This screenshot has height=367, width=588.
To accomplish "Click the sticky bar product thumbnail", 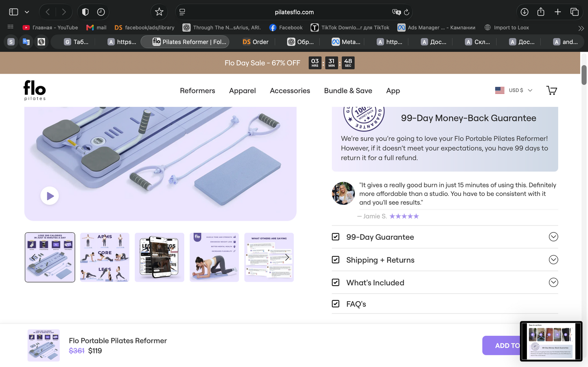I will (x=44, y=345).
